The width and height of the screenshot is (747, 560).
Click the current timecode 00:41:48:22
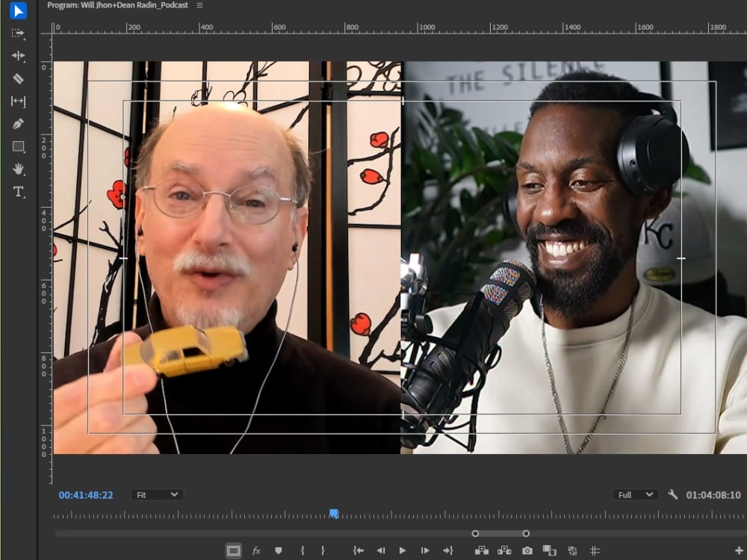coord(86,495)
